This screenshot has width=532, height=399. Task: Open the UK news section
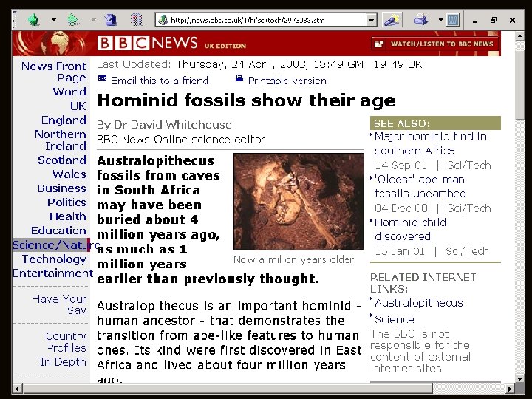click(78, 106)
